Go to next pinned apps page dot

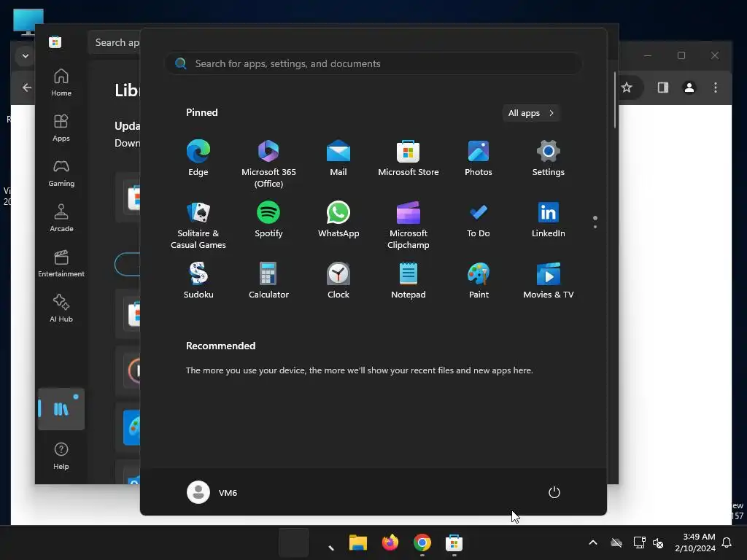click(x=595, y=227)
